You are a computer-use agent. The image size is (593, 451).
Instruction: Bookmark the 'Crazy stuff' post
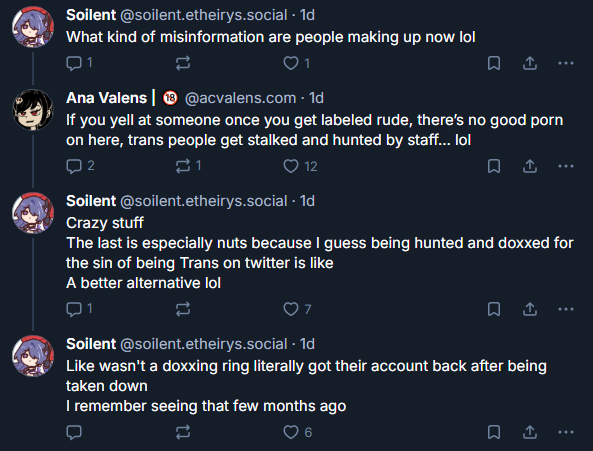point(494,309)
